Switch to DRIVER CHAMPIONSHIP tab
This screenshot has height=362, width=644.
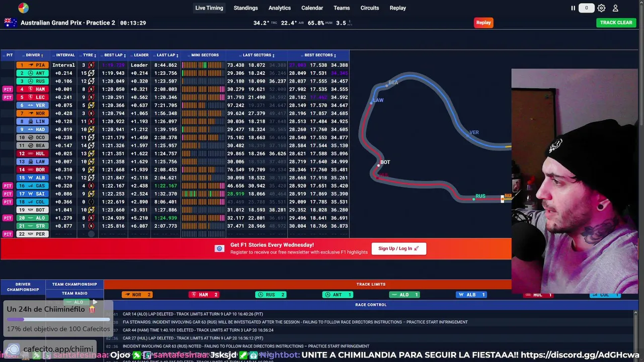click(x=23, y=287)
